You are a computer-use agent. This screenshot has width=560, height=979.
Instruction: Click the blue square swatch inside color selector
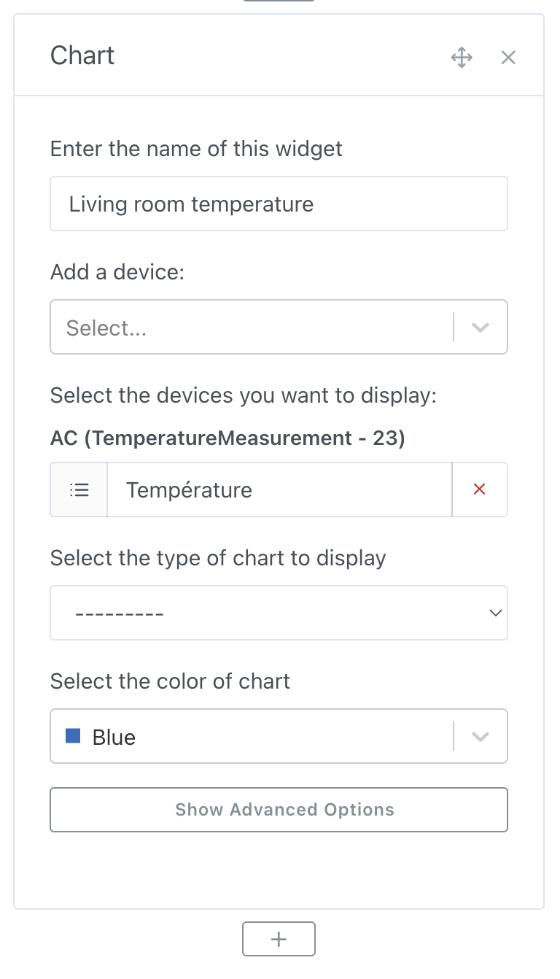click(71, 736)
